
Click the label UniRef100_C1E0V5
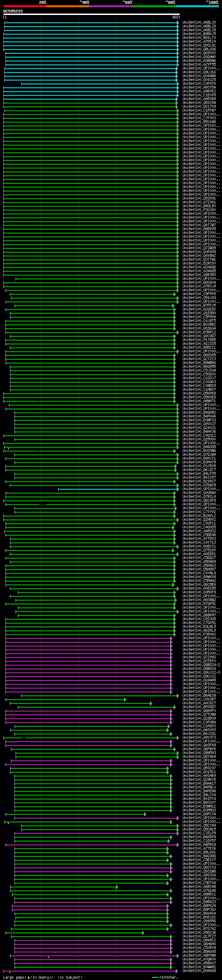[x=199, y=95]
